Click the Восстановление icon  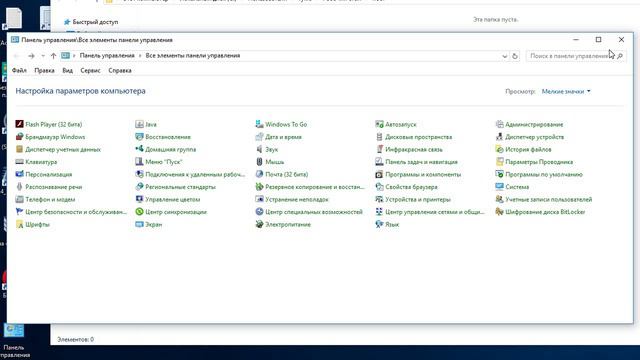(139, 137)
